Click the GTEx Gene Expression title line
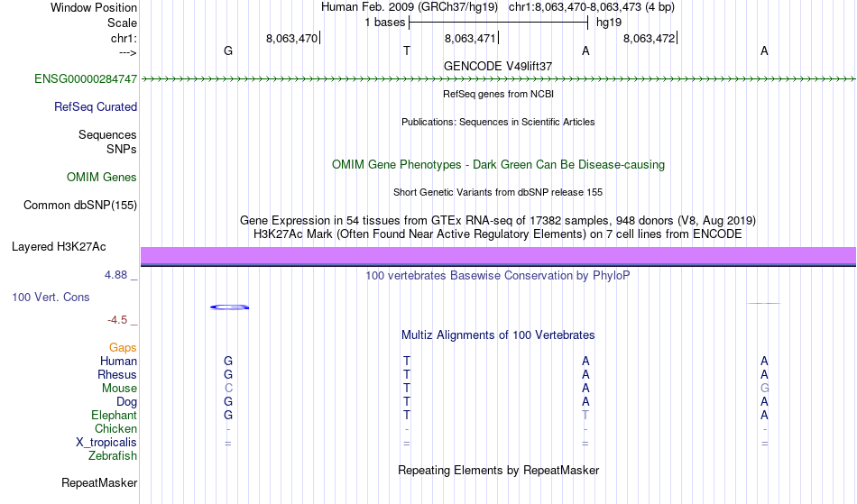857x504 pixels. point(498,221)
